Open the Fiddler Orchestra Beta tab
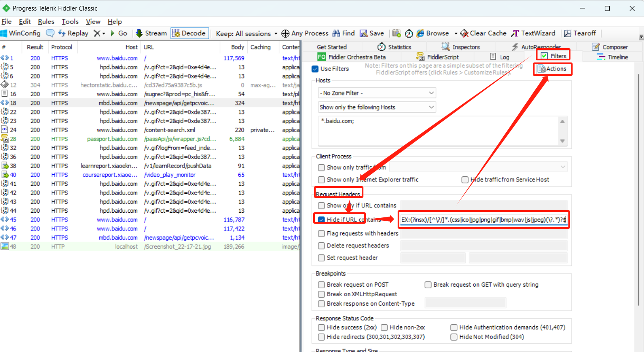 (352, 57)
